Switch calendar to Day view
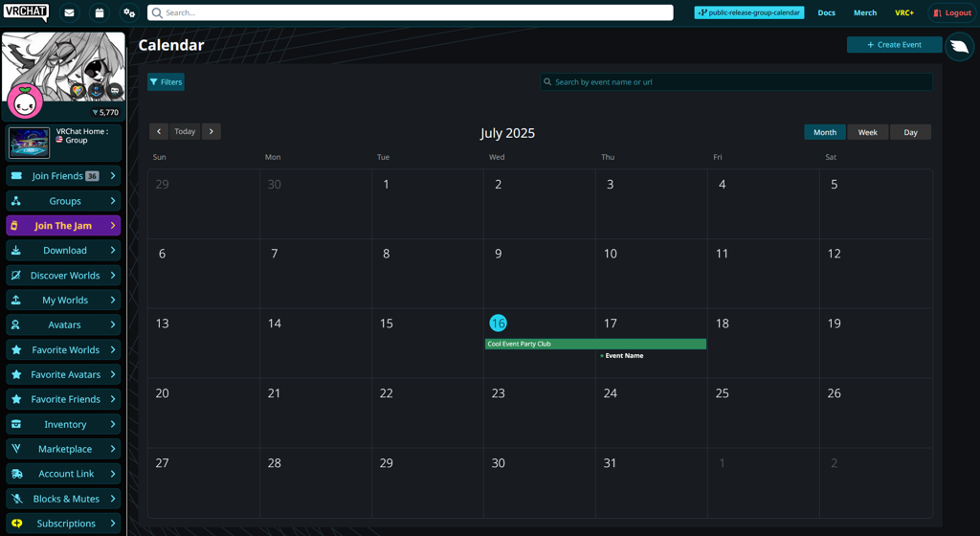 tap(911, 132)
